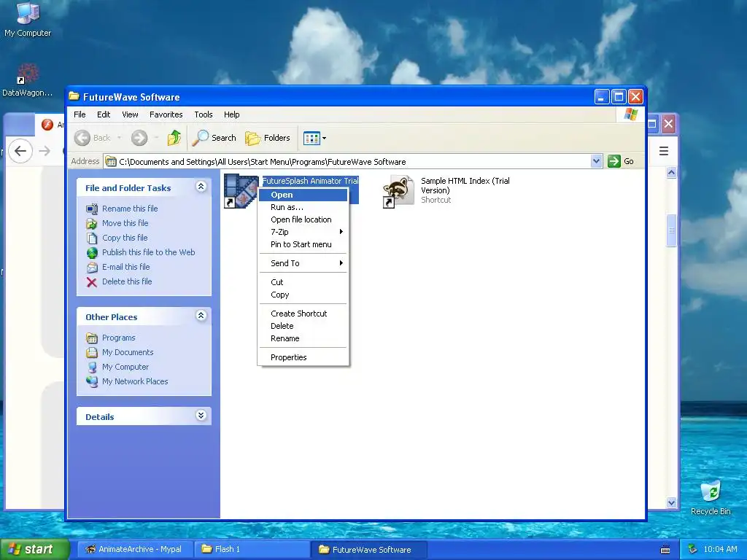Choose Pin to Start menu entry
Viewport: 747px width, 560px height.
[303, 244]
